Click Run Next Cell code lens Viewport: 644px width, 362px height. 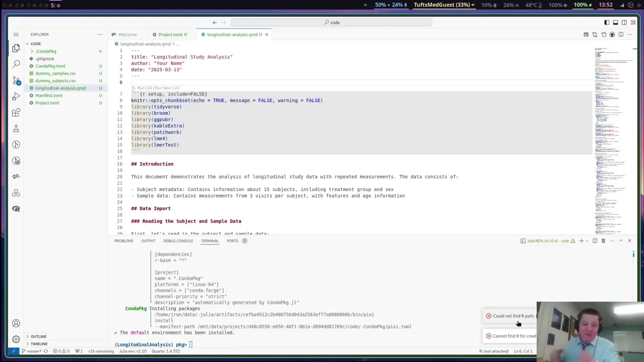tap(167, 88)
